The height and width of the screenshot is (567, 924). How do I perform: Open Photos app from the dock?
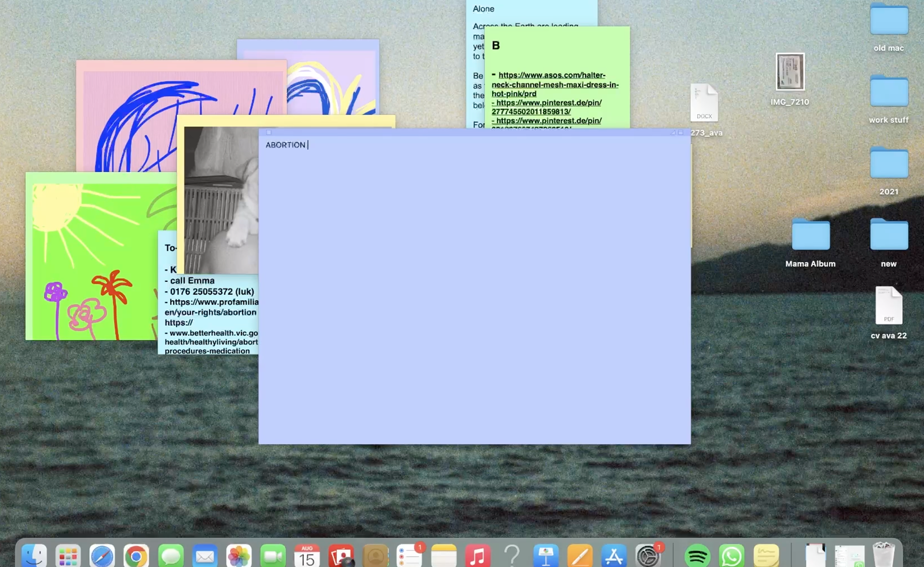[x=239, y=556]
